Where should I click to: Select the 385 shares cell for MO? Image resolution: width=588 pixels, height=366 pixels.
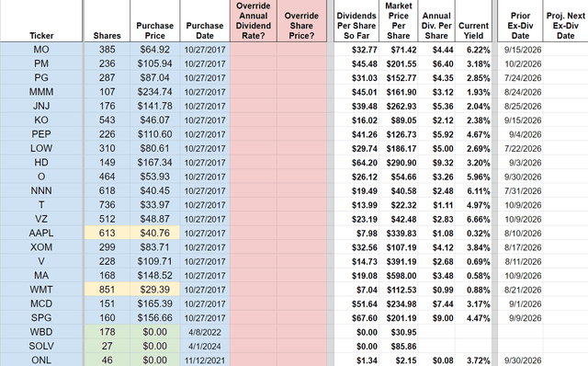[x=107, y=50]
